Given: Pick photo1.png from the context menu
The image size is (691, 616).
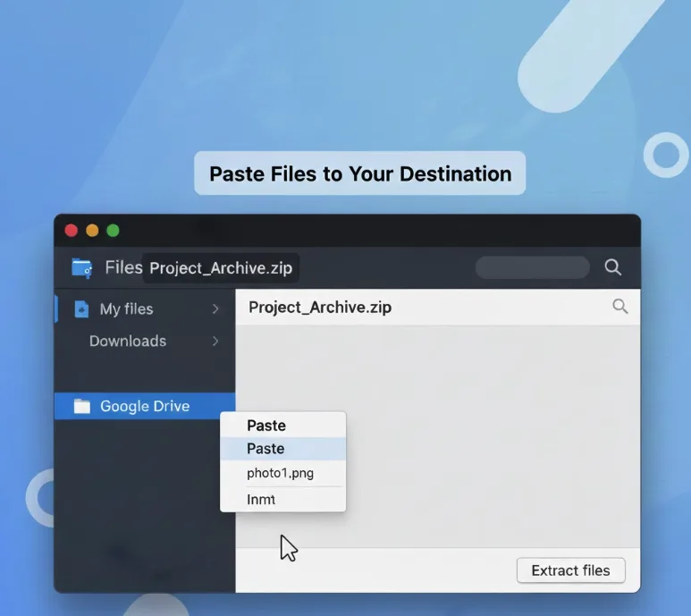Looking at the screenshot, I should 280,473.
